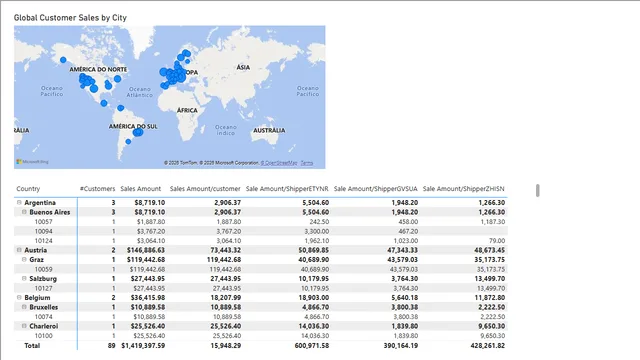Click Belgium sales amount $36,415.98
Screen dimensions: 640x360
148,298
